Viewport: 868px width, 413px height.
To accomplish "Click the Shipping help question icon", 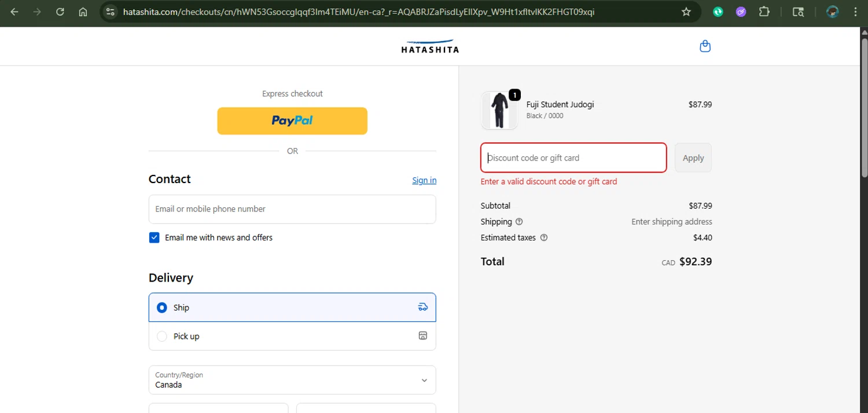I will 519,222.
